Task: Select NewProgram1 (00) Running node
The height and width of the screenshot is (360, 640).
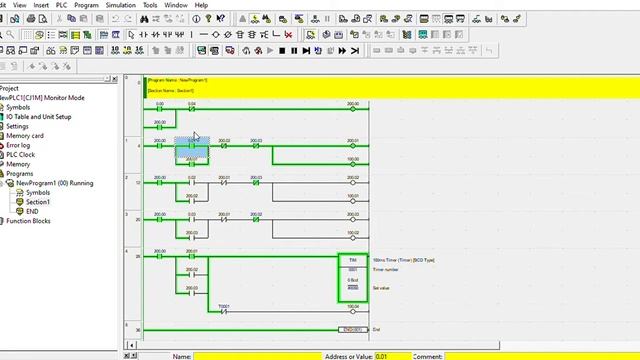Action: pos(55,183)
